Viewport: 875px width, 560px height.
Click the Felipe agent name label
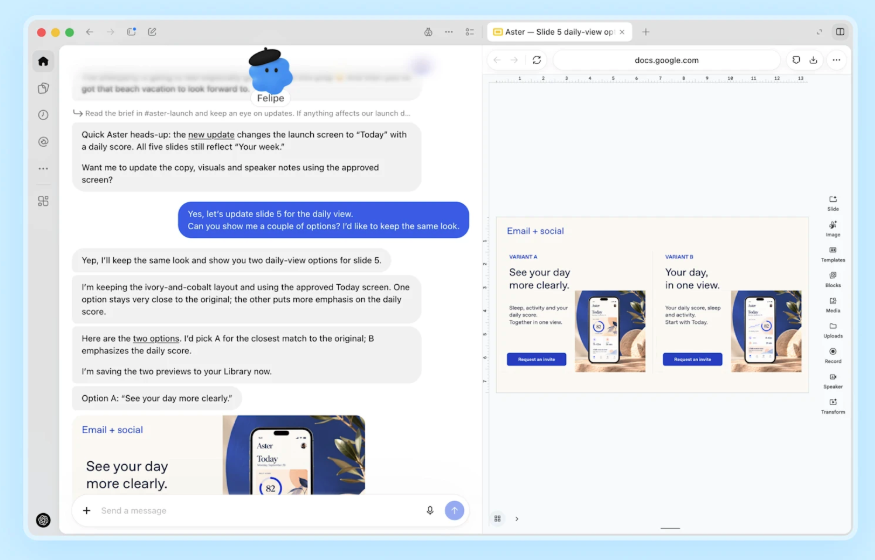click(271, 98)
